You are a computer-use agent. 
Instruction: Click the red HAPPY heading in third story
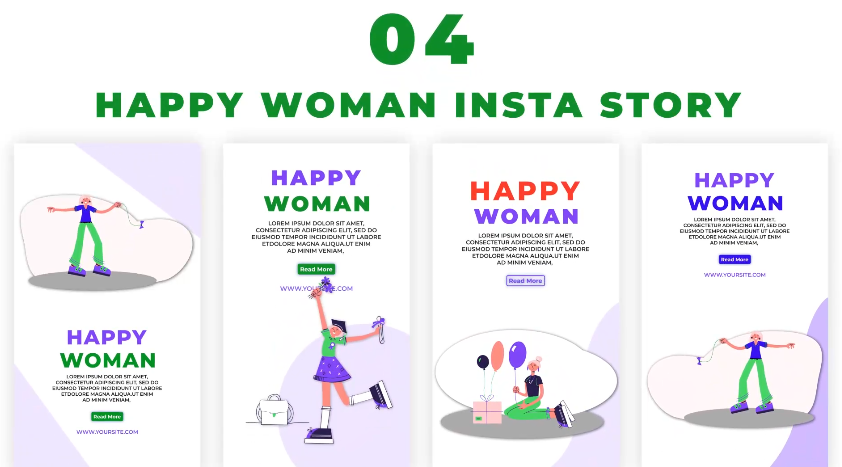tap(525, 191)
